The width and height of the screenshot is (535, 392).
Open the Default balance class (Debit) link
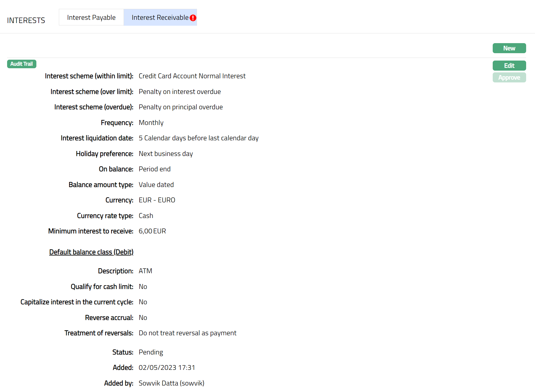(x=91, y=252)
